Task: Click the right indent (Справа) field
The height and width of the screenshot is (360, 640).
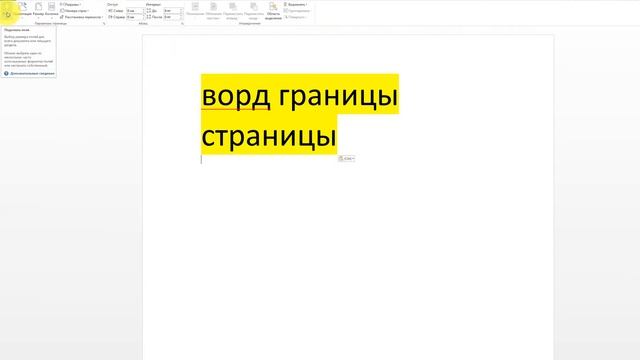Action: 134,17
